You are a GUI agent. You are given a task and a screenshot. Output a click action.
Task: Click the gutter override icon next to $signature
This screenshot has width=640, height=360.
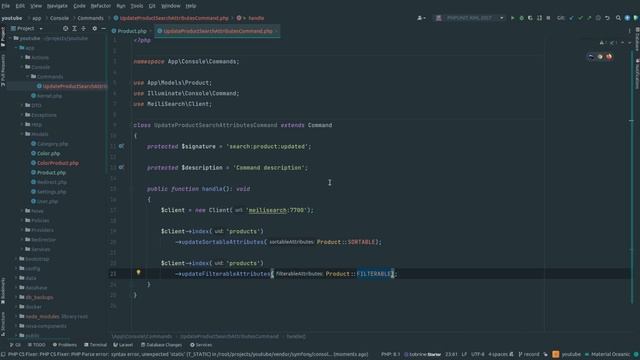(x=121, y=146)
